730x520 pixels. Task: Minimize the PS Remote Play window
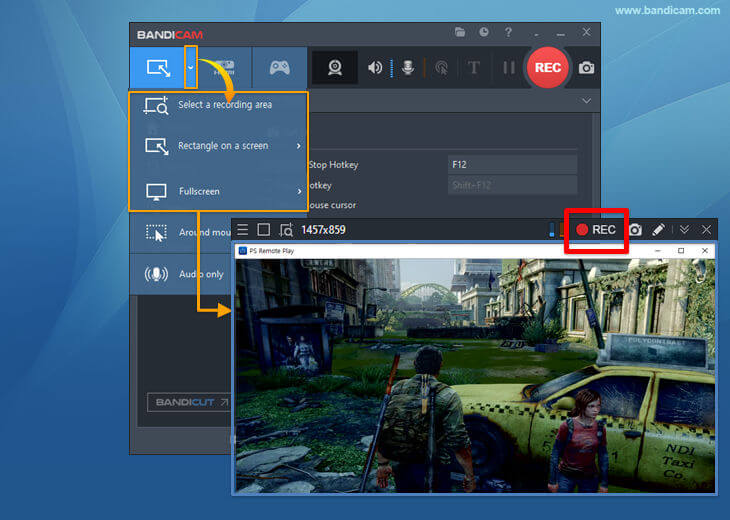[657, 251]
